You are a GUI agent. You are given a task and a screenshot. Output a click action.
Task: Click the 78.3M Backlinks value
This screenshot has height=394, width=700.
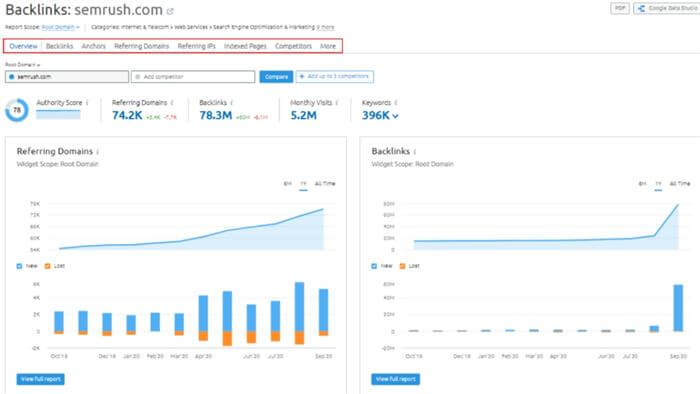[216, 116]
